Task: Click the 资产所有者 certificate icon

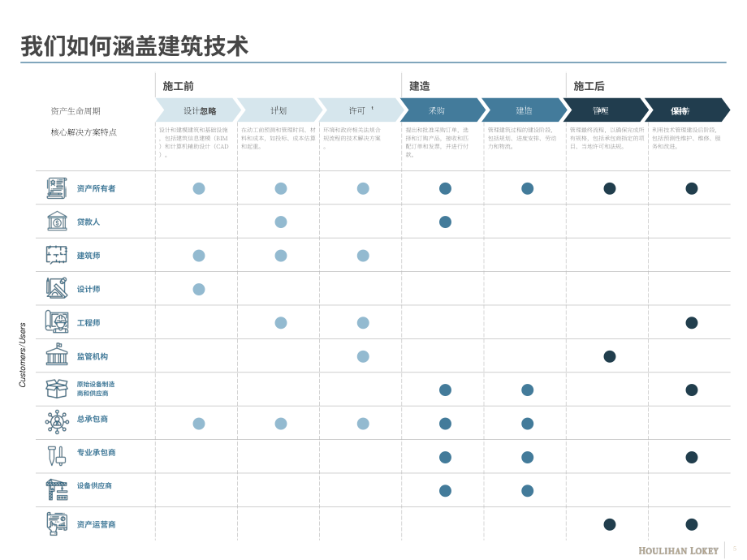Action: 57,188
